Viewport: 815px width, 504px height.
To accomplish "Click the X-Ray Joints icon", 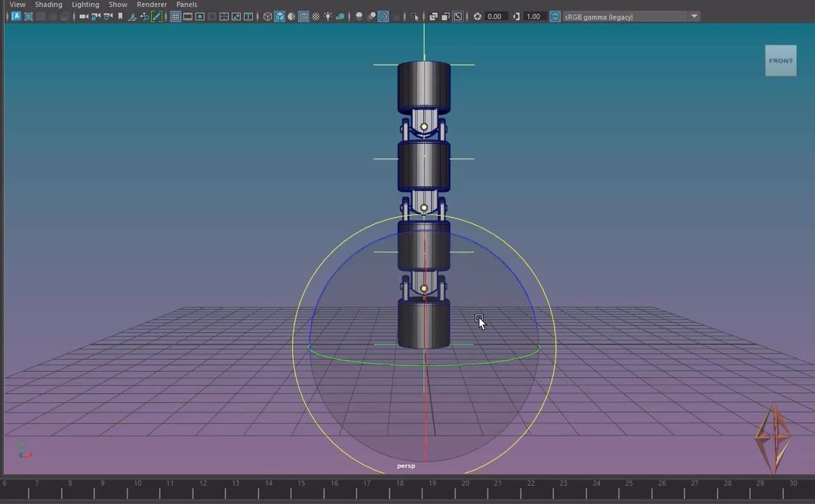I will click(x=457, y=17).
